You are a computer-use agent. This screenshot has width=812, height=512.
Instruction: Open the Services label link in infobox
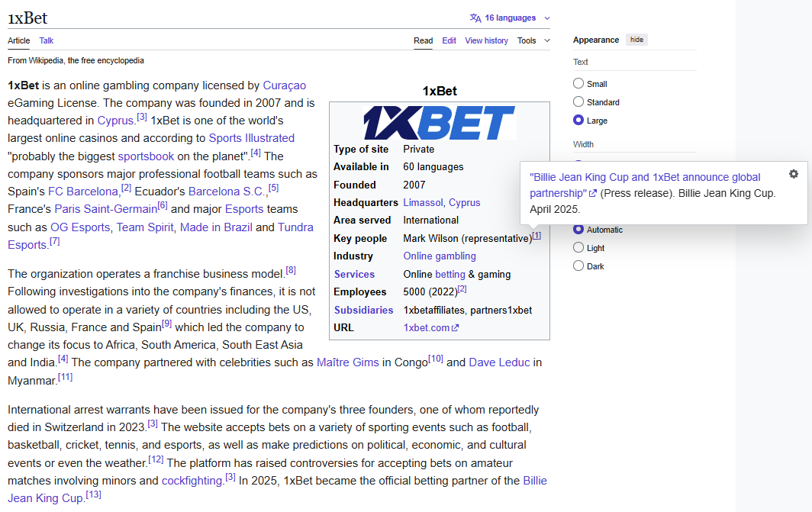tap(354, 275)
